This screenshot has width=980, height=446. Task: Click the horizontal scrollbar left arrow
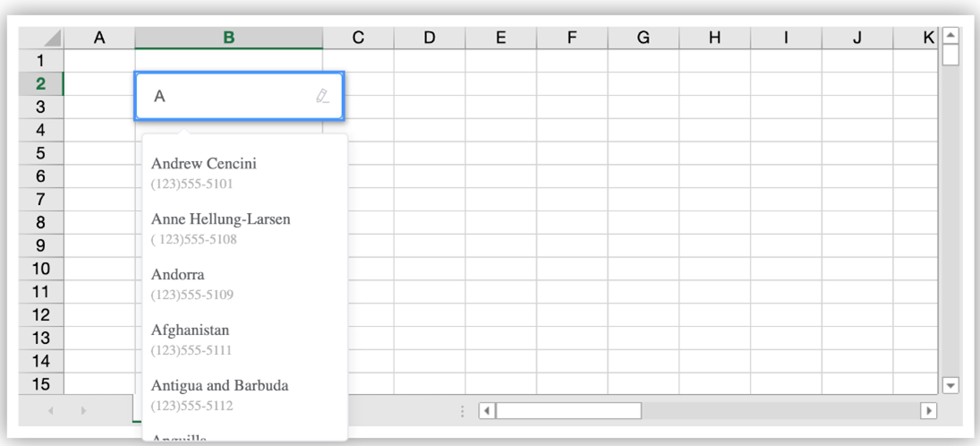(x=487, y=411)
